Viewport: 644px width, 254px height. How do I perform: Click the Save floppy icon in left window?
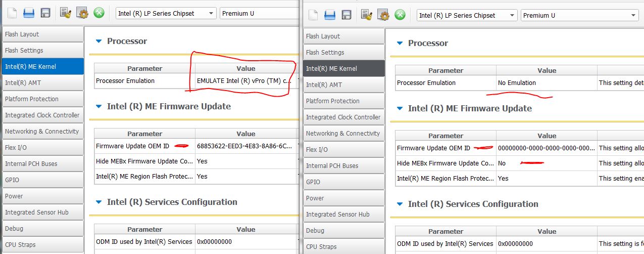point(45,13)
